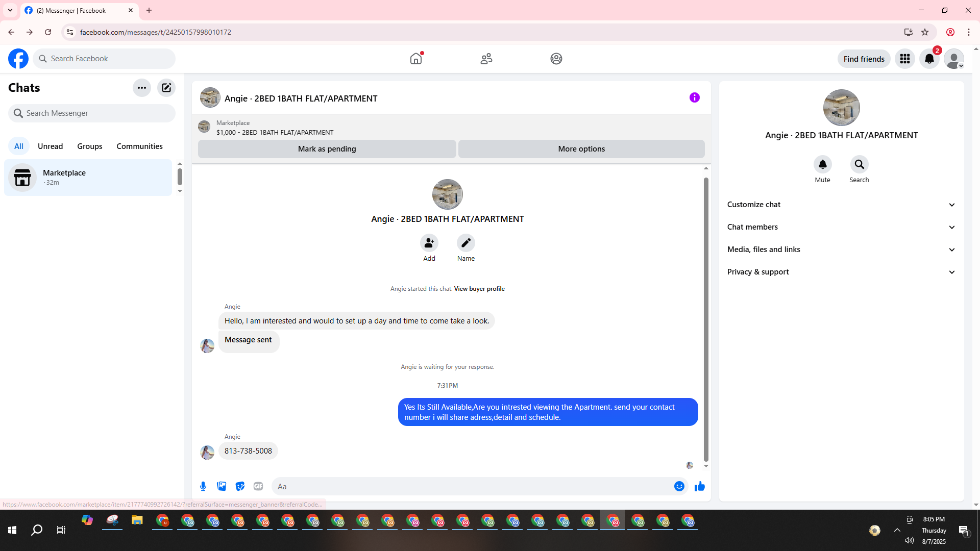Attach a photo file to message
980x551 pixels.
[x=222, y=486]
